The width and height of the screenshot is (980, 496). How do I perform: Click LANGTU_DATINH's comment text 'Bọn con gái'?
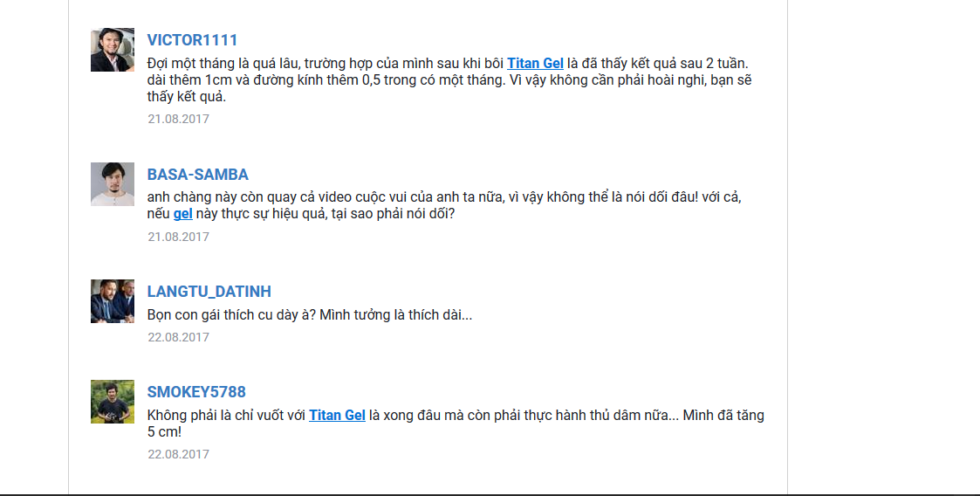310,314
